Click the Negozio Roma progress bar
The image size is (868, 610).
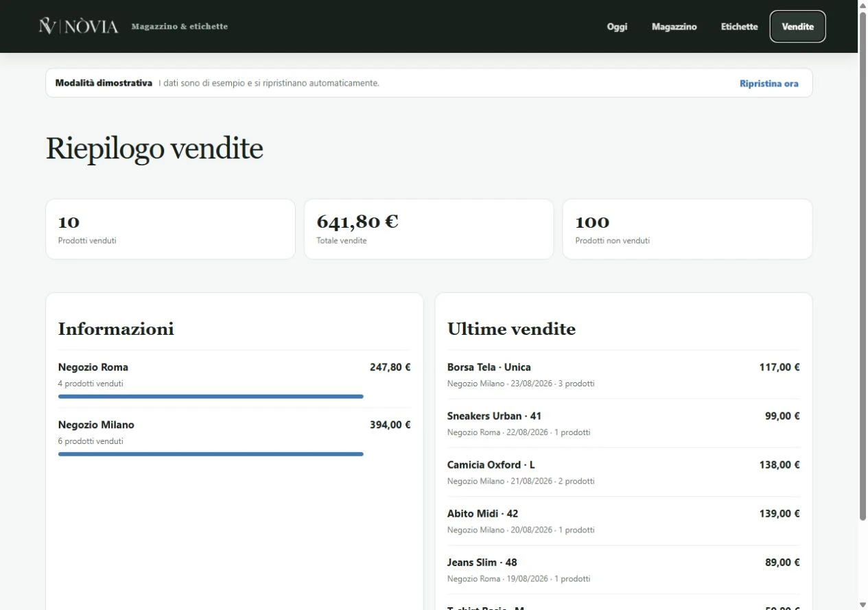tap(211, 397)
